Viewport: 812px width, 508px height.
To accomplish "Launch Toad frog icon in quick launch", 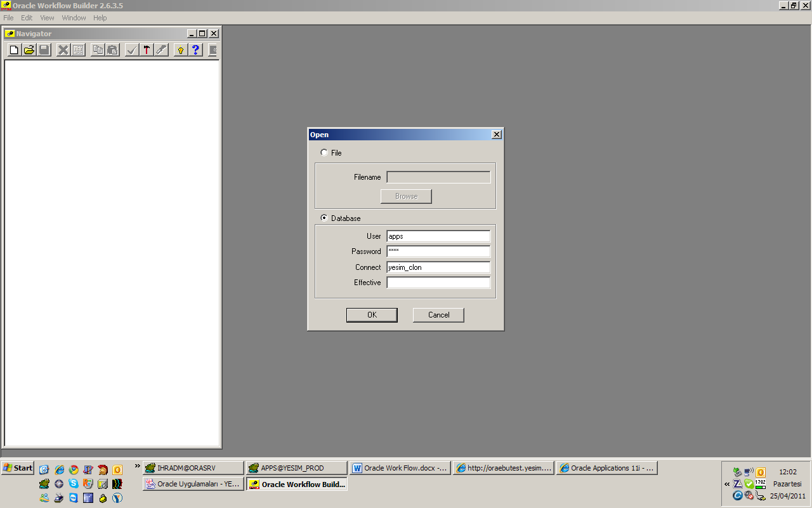I will tap(44, 484).
